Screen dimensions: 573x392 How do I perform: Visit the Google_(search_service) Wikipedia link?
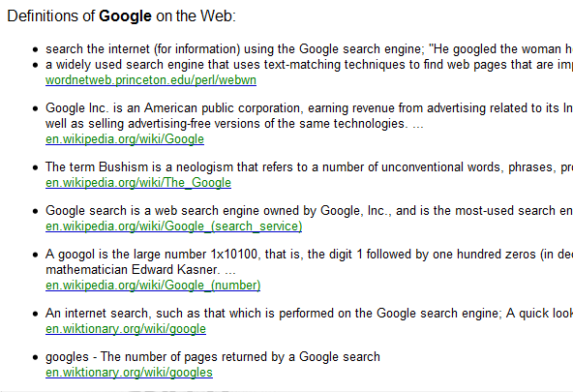tap(173, 226)
